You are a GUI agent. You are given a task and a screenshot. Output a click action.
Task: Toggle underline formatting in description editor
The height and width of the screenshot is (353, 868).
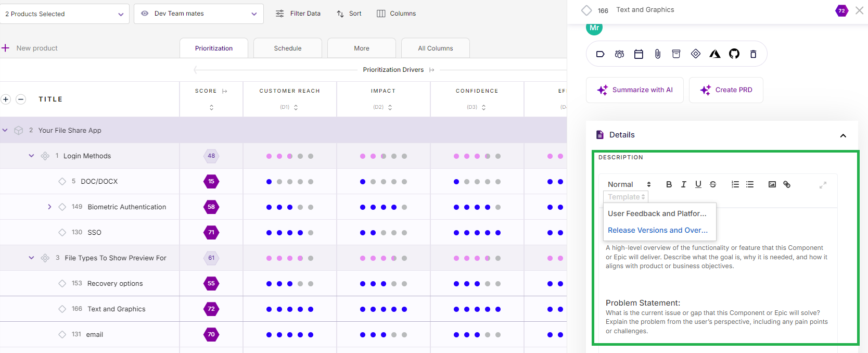(698, 184)
